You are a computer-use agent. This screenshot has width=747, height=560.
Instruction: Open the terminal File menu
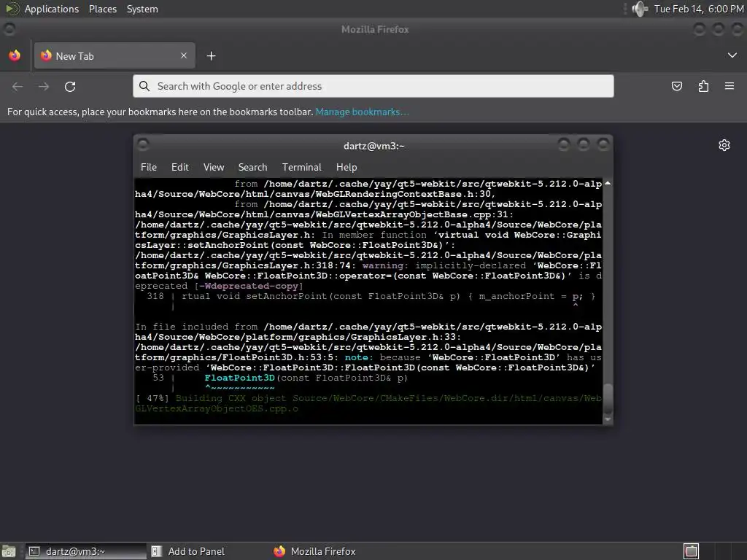click(149, 167)
